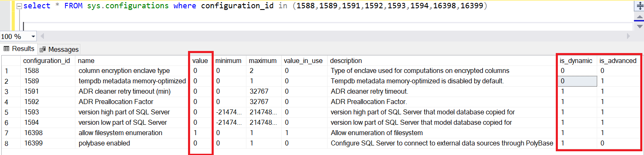Click the configuration_id cell 16399
Screen dimensions: 644x155
(x=48, y=143)
